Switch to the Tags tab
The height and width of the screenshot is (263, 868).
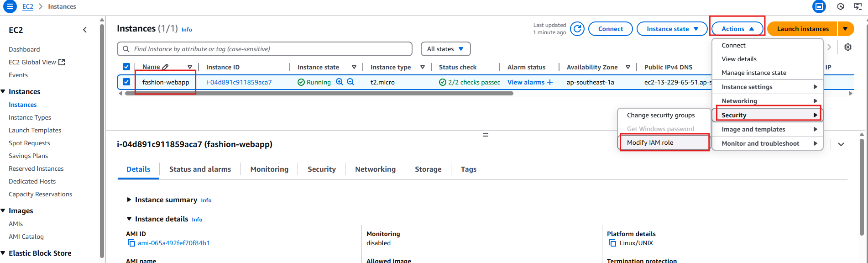(x=469, y=169)
